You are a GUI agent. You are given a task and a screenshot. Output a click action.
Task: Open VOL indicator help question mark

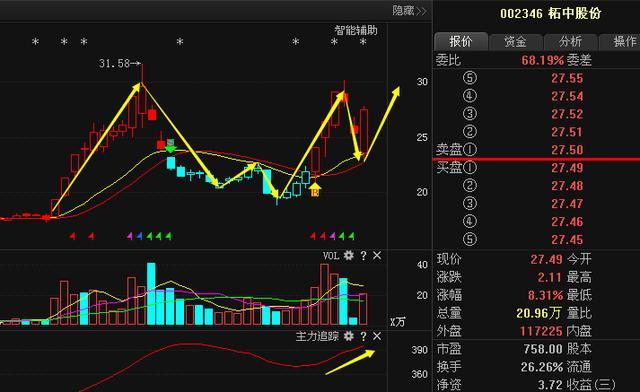[363, 256]
